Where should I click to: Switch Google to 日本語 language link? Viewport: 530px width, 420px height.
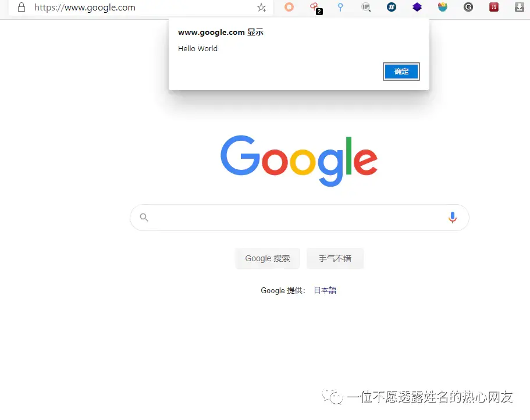tap(325, 290)
